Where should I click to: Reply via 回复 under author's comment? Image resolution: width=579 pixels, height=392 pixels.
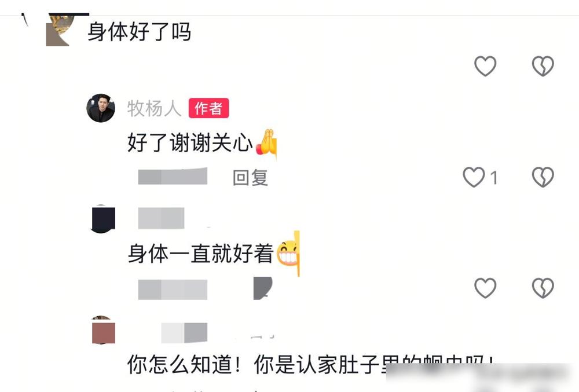[250, 178]
